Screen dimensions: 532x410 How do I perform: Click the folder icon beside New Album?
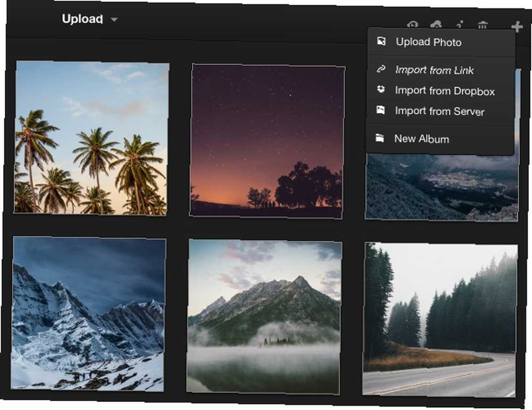pos(380,138)
